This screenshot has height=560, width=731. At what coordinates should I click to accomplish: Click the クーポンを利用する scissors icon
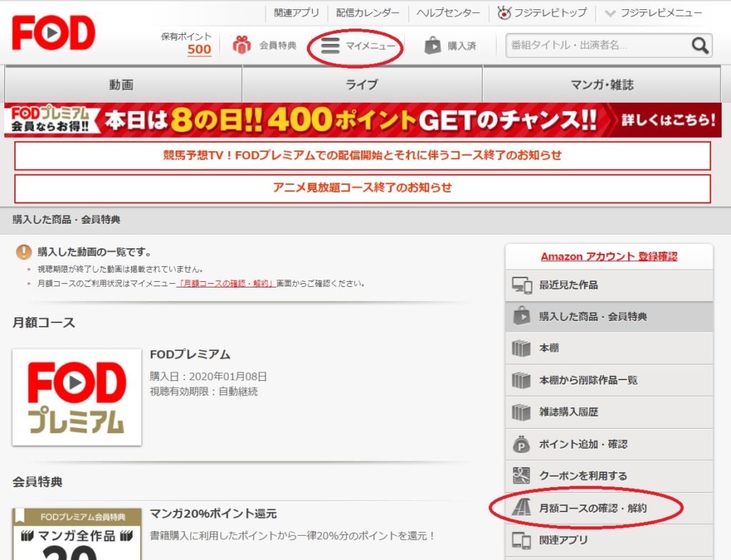pyautogui.click(x=521, y=476)
